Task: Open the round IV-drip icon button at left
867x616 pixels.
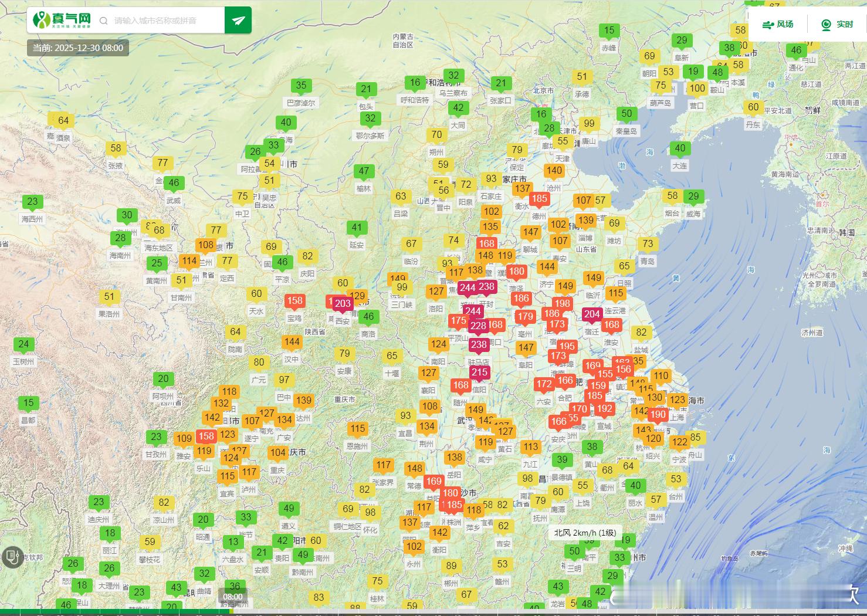Action: [x=12, y=557]
